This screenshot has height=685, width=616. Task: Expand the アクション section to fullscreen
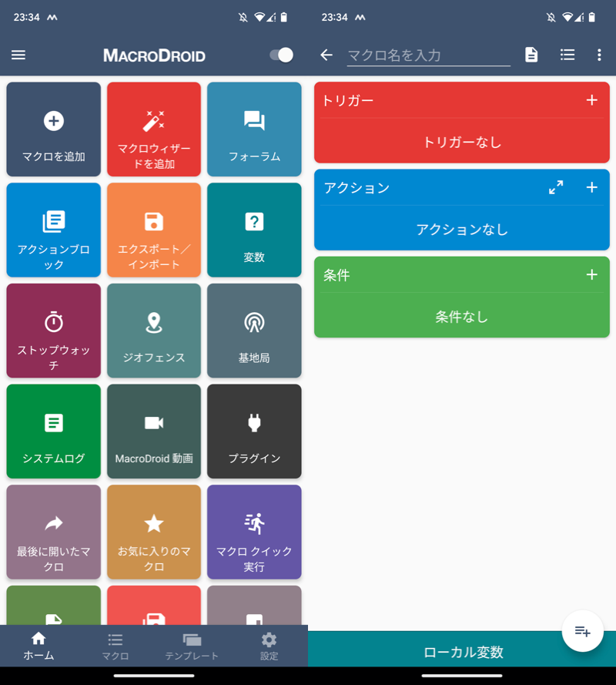coord(556,187)
